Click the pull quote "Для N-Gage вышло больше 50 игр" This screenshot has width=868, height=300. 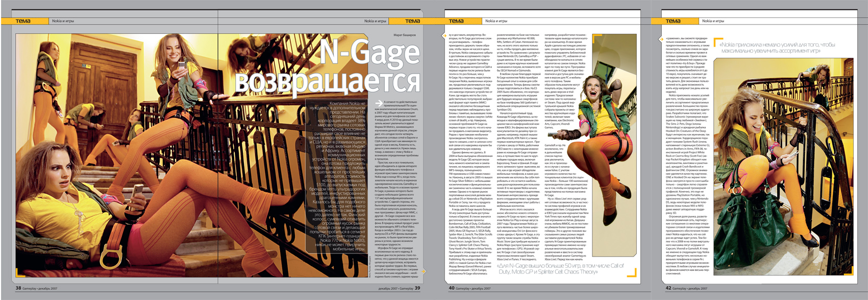tap(560, 269)
